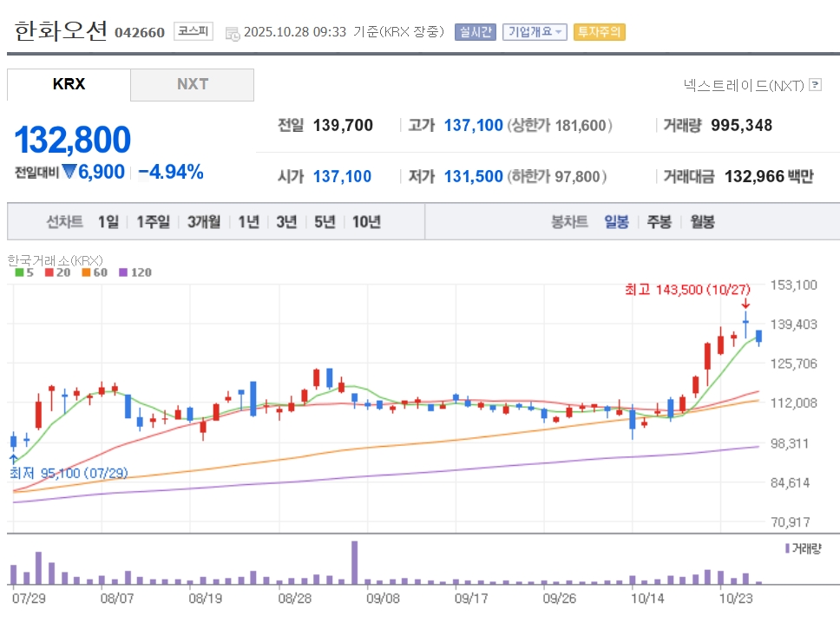Click the 넥스트레이드(NXT) link text

coord(744,85)
